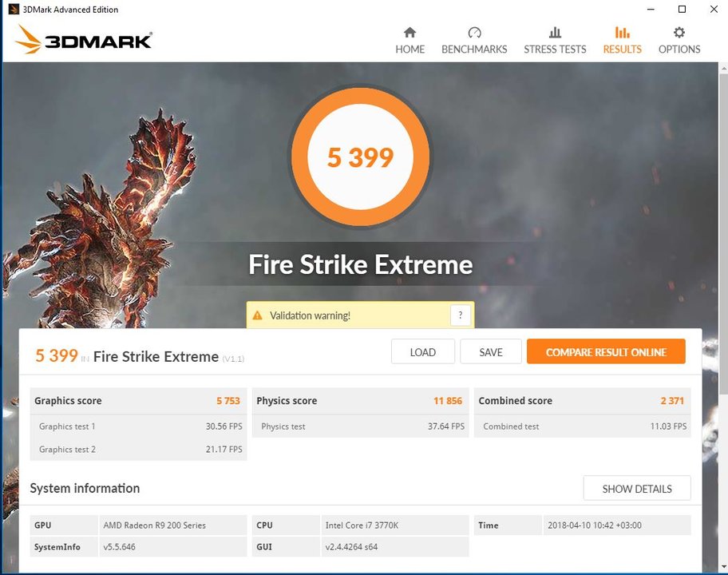Click Graphics test 1 row 30.56 FPS

(x=138, y=426)
